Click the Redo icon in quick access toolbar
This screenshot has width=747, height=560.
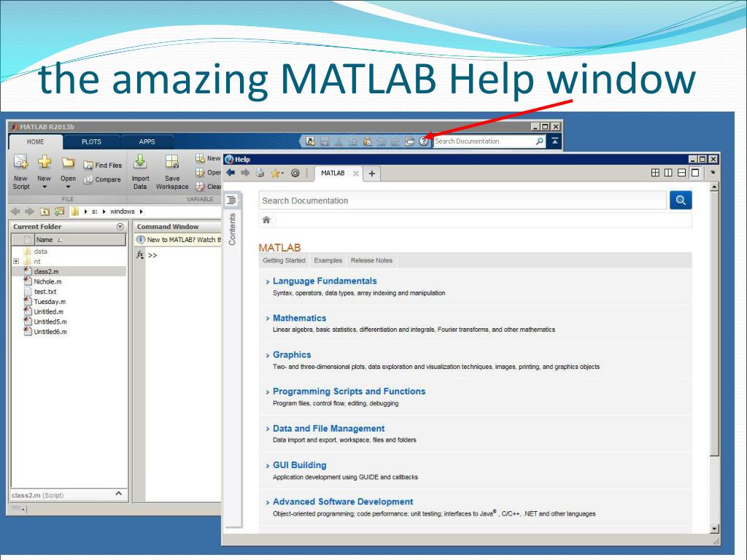[x=395, y=141]
